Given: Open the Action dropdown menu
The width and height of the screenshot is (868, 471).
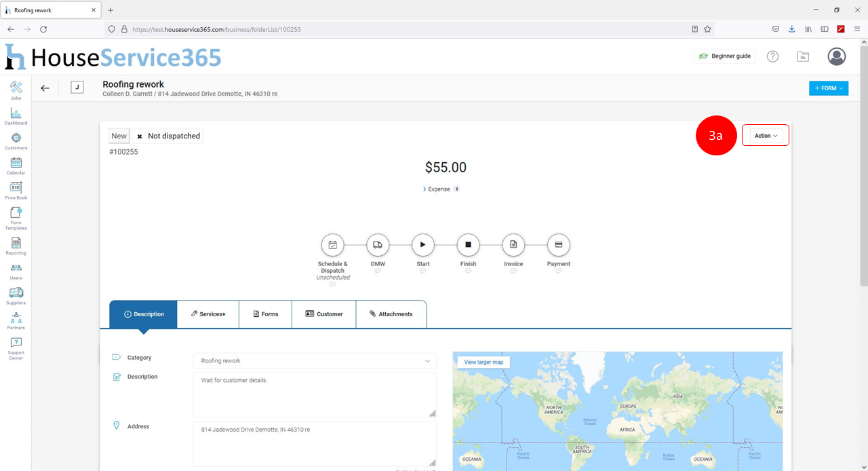Looking at the screenshot, I should coord(766,136).
